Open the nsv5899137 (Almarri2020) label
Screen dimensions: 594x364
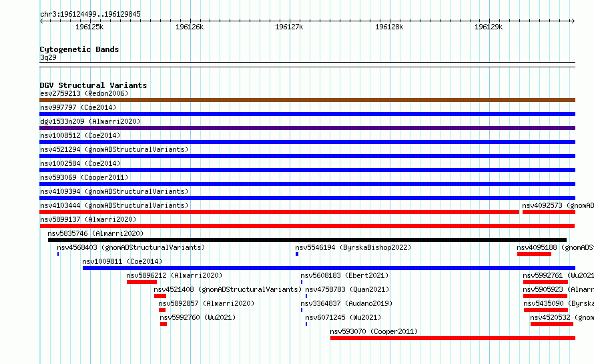click(88, 219)
